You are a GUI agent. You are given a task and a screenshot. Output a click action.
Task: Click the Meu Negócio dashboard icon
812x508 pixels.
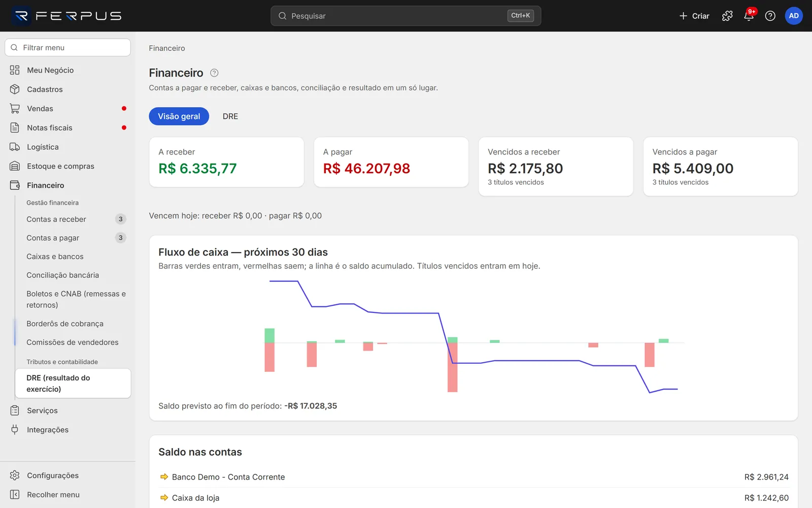click(15, 70)
